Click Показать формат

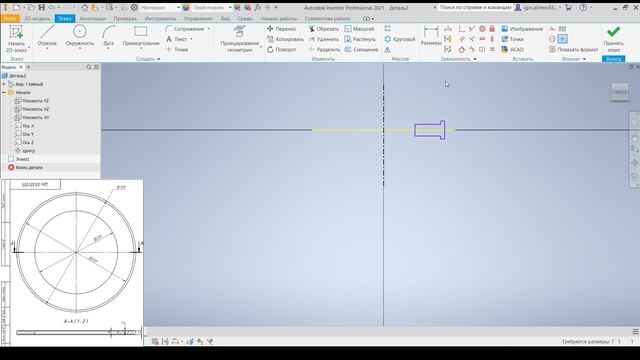click(x=573, y=49)
